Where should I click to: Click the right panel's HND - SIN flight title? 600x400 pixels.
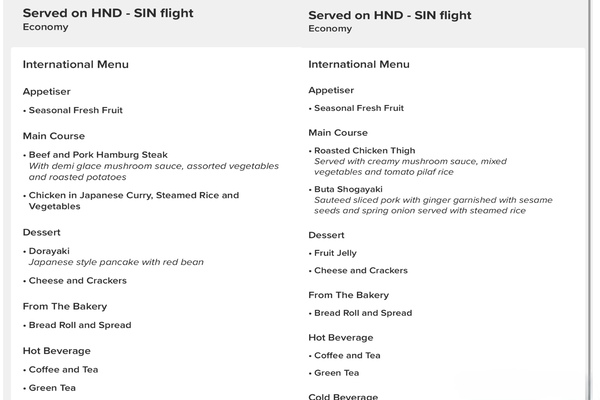(x=389, y=16)
